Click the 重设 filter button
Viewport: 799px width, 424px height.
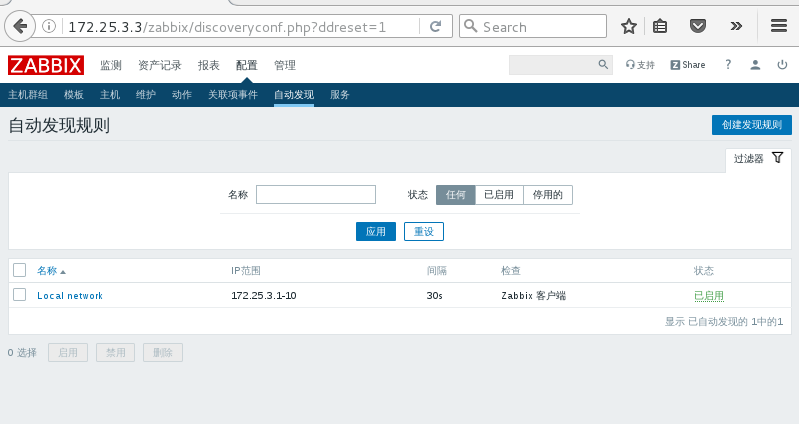(423, 231)
